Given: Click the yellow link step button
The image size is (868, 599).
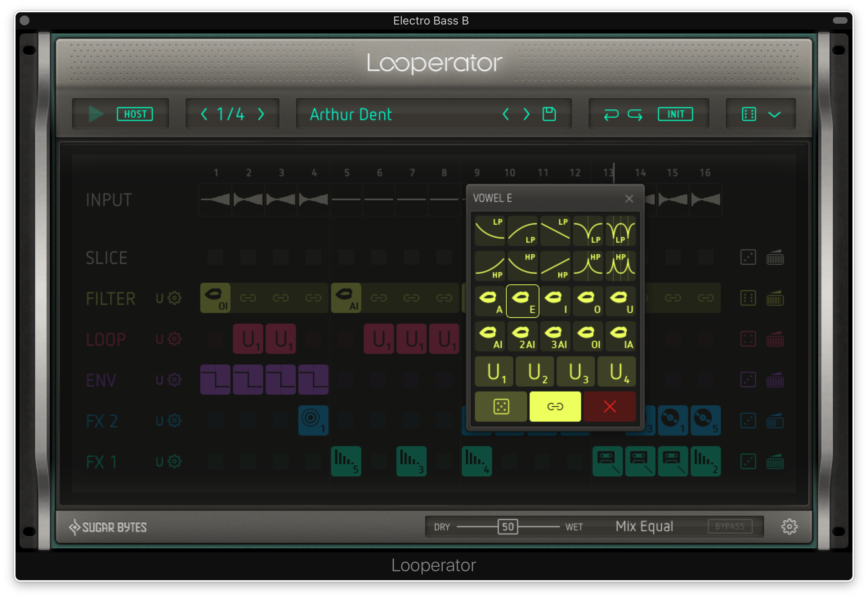Looking at the screenshot, I should [555, 407].
